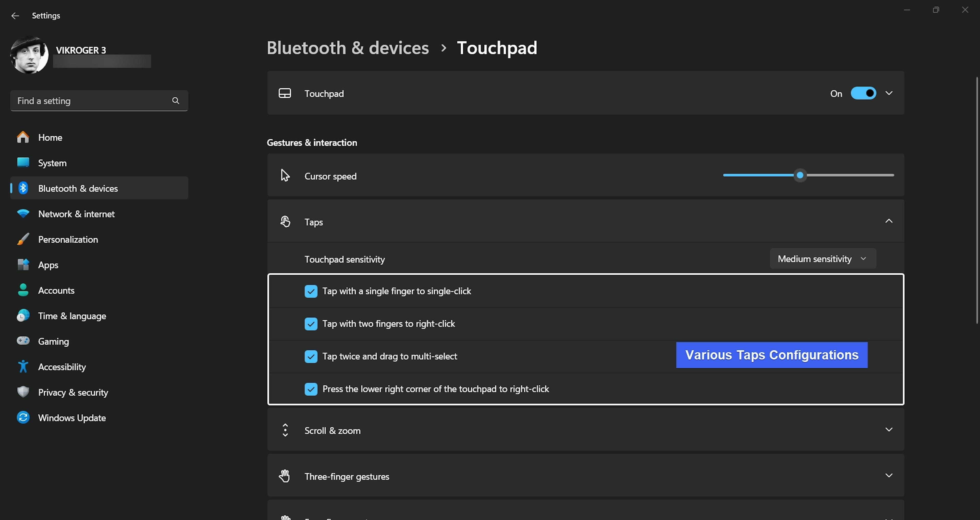
Task: Uncheck Tap with a single finger to single-click
Action: pos(311,291)
